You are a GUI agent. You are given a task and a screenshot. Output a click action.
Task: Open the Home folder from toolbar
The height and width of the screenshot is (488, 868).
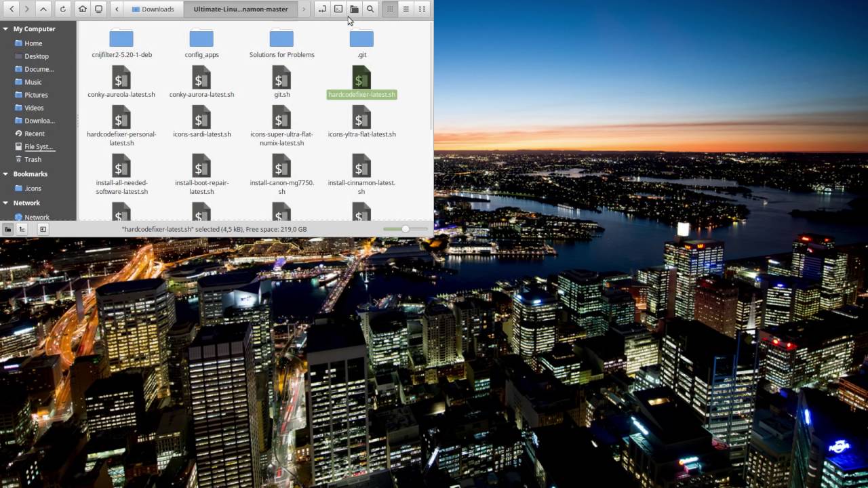[x=83, y=9]
